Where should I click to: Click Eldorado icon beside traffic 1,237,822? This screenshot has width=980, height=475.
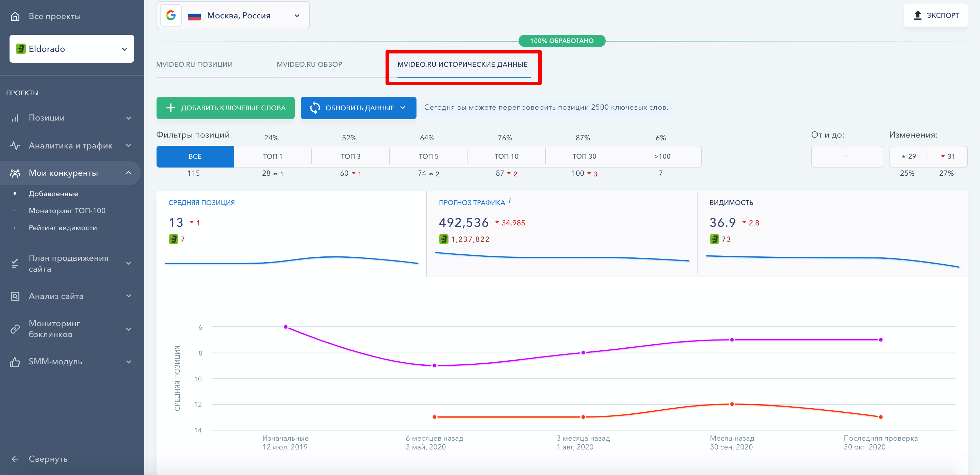pos(444,239)
